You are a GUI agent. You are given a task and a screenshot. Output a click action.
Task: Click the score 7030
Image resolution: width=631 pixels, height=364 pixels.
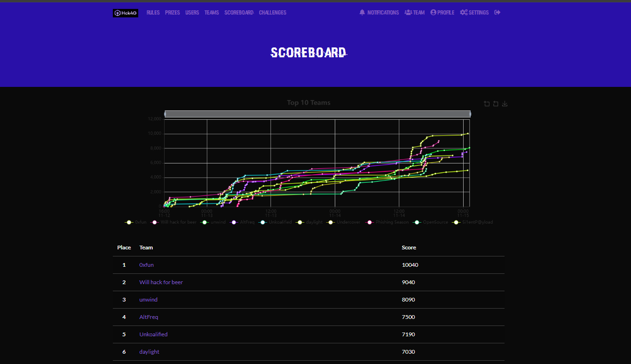pos(409,352)
